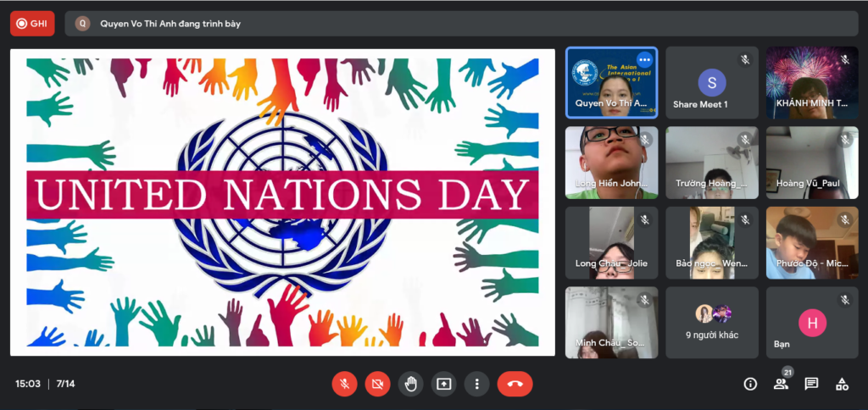Raise your hand
Viewport: 868px width, 410px height.
click(x=410, y=384)
